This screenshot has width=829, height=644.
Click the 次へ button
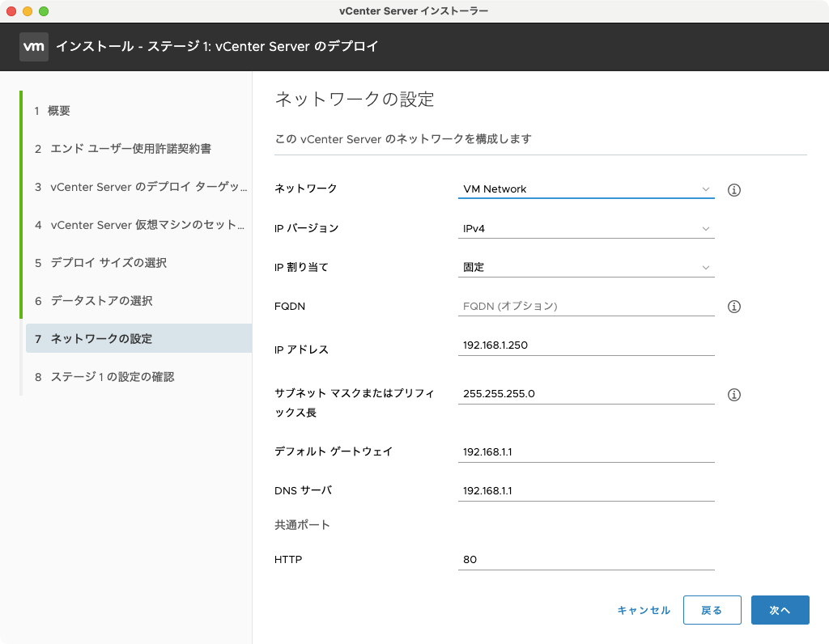click(780, 610)
